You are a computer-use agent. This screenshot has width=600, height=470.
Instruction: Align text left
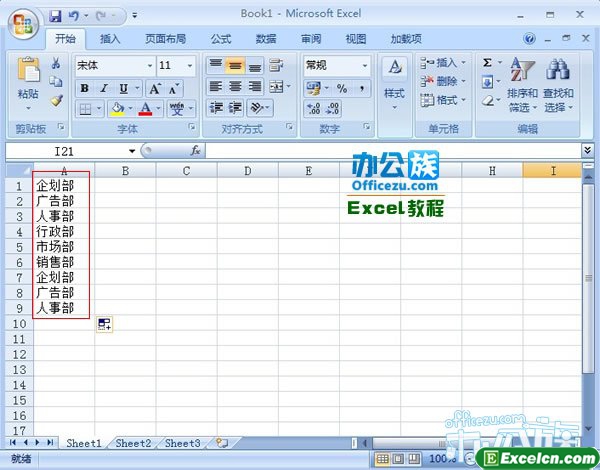point(216,87)
